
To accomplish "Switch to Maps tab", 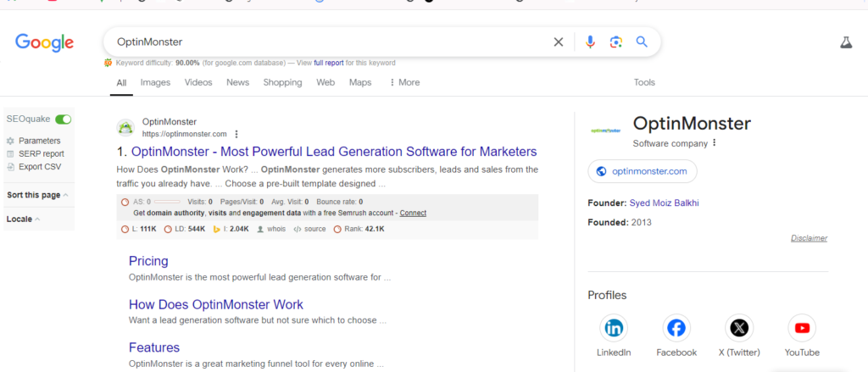I will click(360, 82).
